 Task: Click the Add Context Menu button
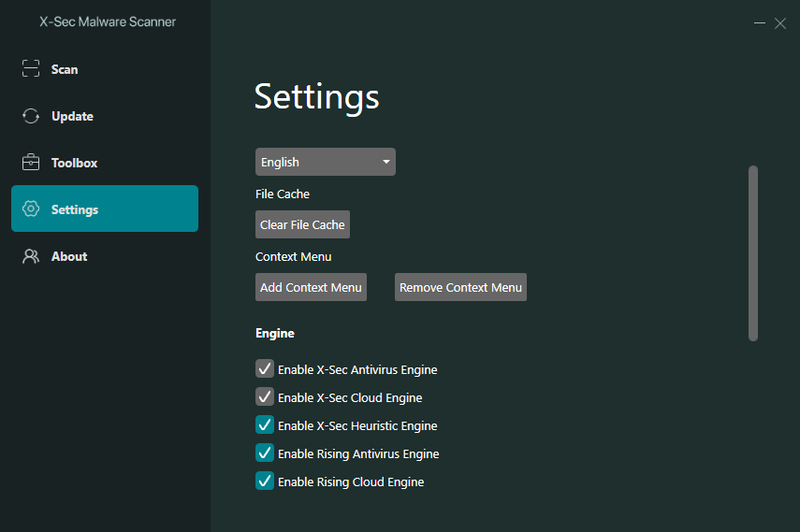point(311,287)
